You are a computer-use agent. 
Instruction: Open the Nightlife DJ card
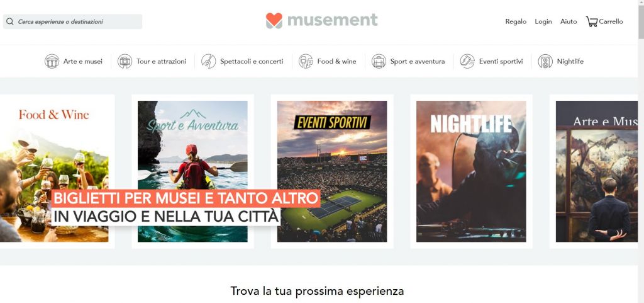click(471, 171)
